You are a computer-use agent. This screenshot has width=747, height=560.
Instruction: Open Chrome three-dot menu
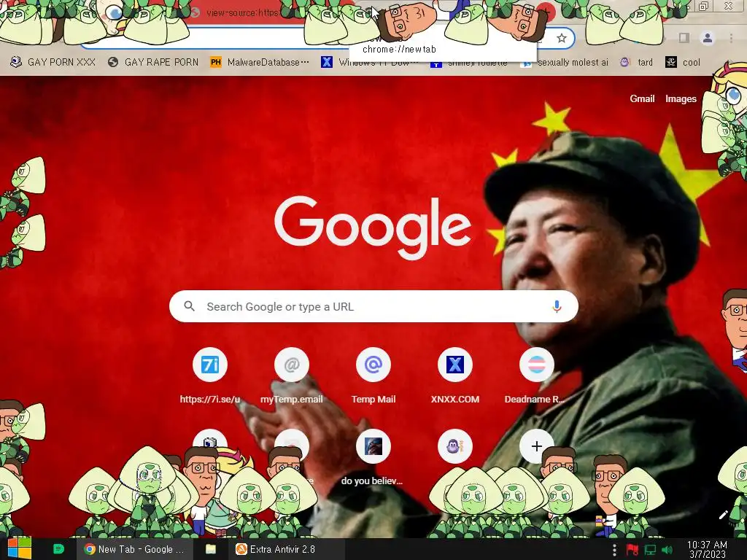tap(731, 38)
